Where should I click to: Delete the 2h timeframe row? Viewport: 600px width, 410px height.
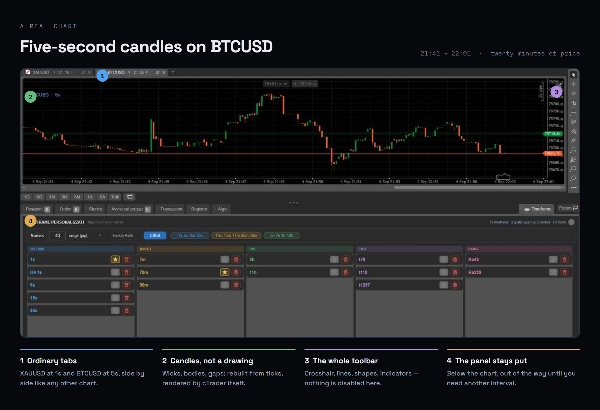346,260
